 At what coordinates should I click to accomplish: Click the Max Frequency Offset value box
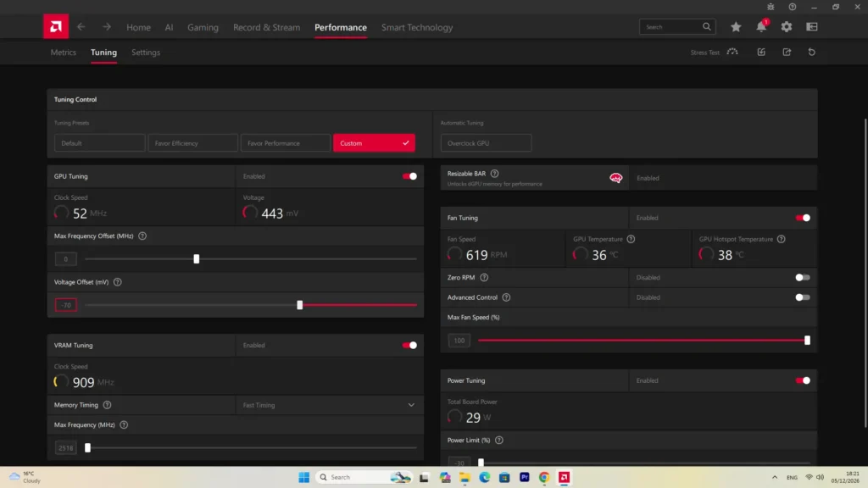coord(66,259)
